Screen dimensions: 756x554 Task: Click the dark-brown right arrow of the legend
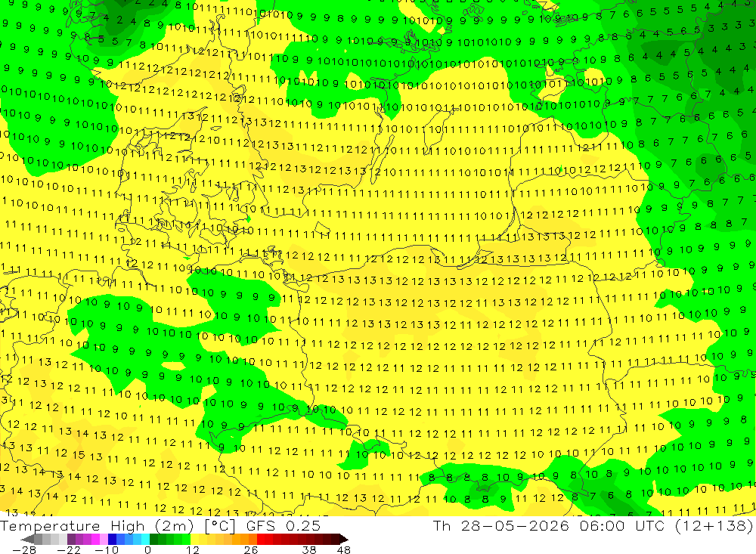[x=344, y=540]
